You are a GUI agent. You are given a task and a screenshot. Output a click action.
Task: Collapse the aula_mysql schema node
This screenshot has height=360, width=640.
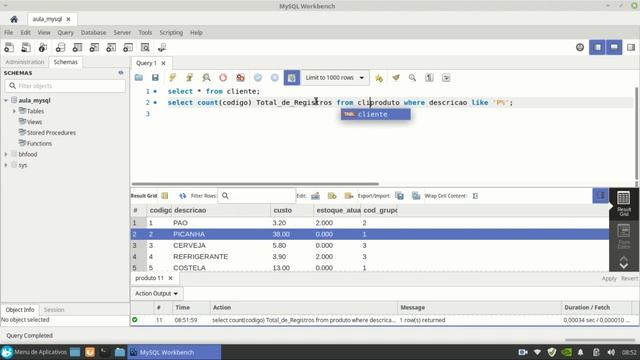point(6,100)
